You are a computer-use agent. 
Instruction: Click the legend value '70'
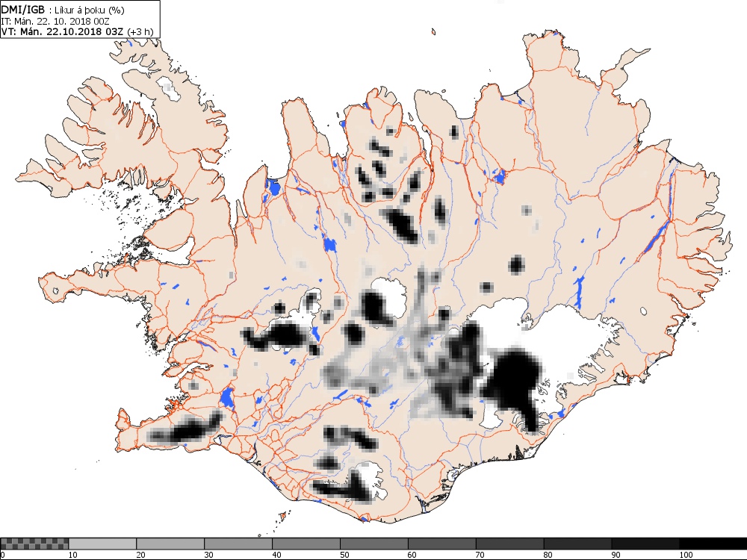[480, 555]
